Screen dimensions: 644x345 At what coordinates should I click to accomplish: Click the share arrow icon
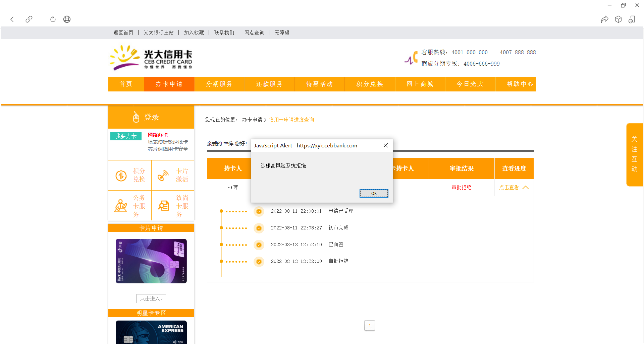click(x=604, y=19)
